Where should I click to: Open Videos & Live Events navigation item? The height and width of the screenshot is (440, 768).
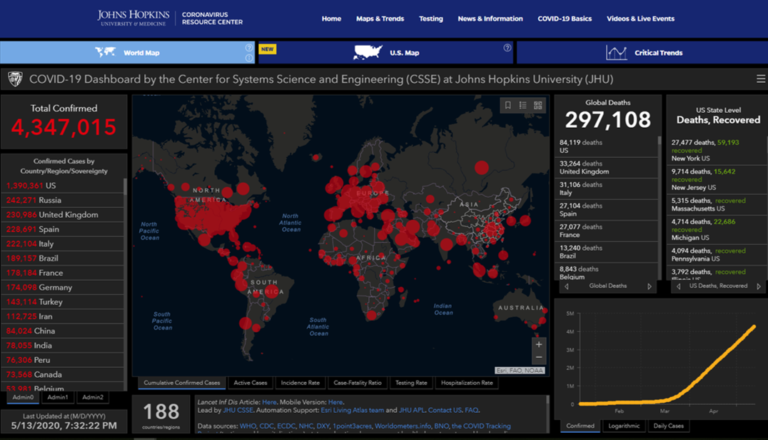[641, 19]
